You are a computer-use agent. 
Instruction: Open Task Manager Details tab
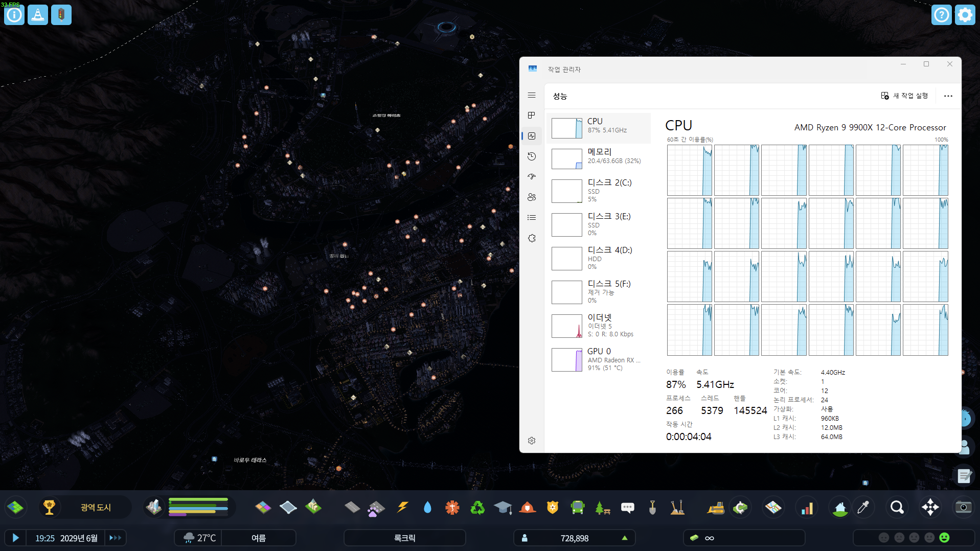(532, 218)
